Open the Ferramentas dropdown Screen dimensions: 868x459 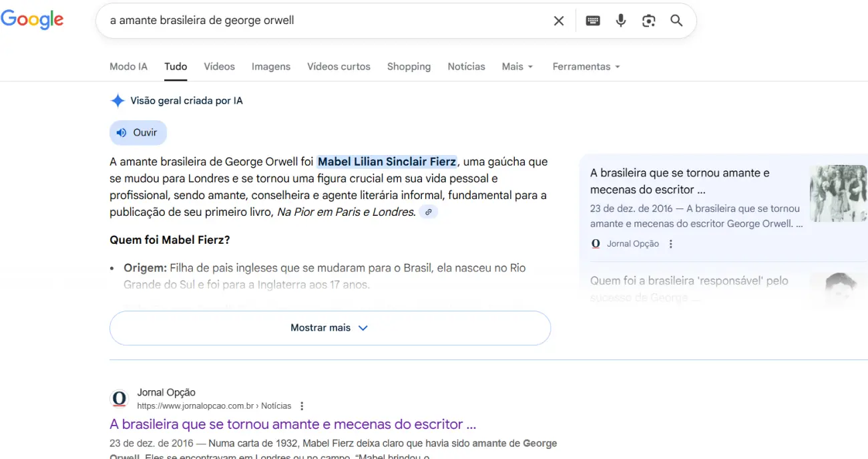[x=586, y=66]
